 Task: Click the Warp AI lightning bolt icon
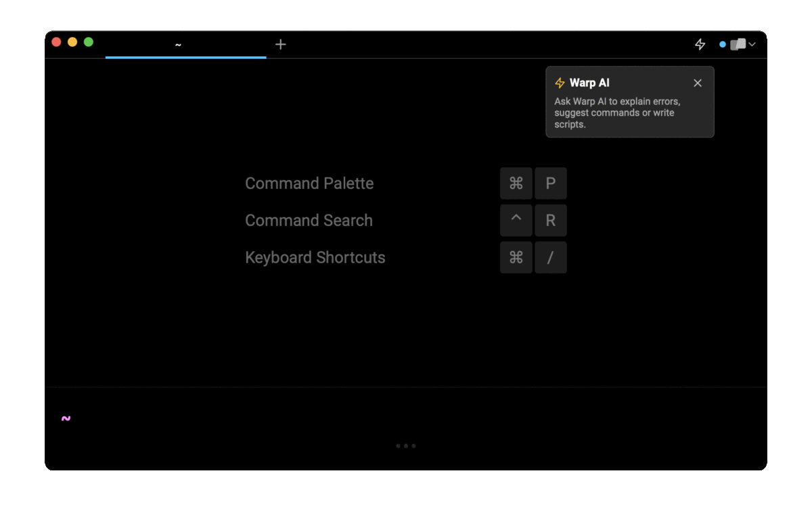coord(700,44)
